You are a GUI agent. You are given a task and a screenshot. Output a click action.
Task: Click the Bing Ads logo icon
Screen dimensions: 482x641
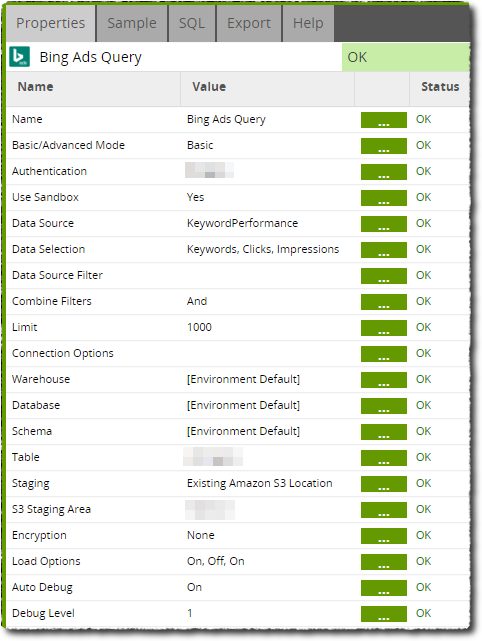click(19, 56)
